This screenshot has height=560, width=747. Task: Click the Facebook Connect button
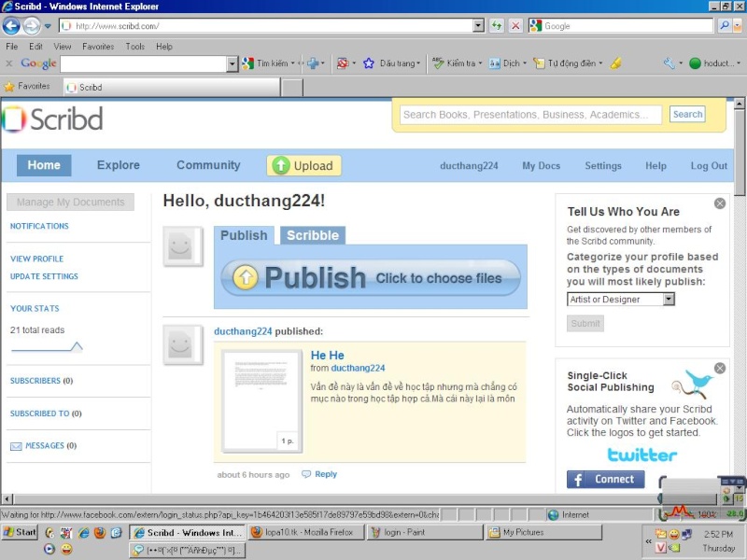[605, 479]
